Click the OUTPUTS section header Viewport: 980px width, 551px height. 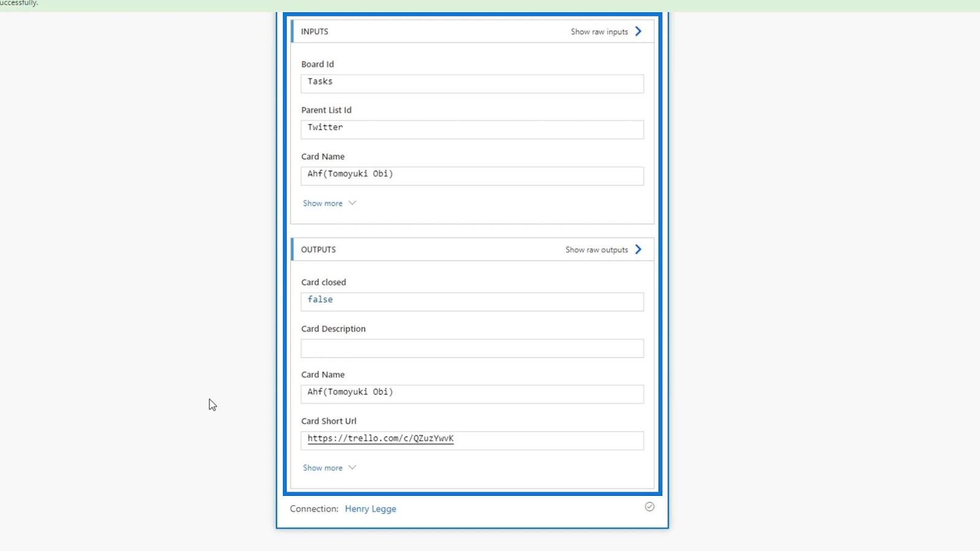(472, 249)
